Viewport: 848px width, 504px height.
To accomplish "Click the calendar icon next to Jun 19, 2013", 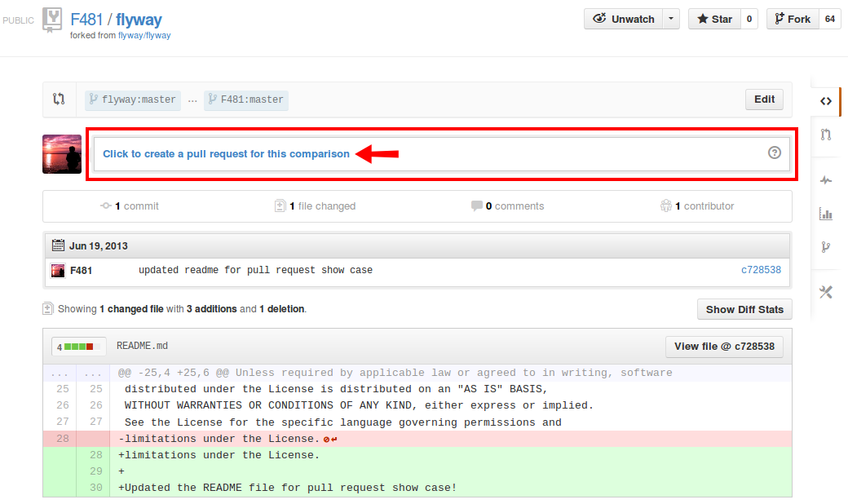I will [x=58, y=245].
